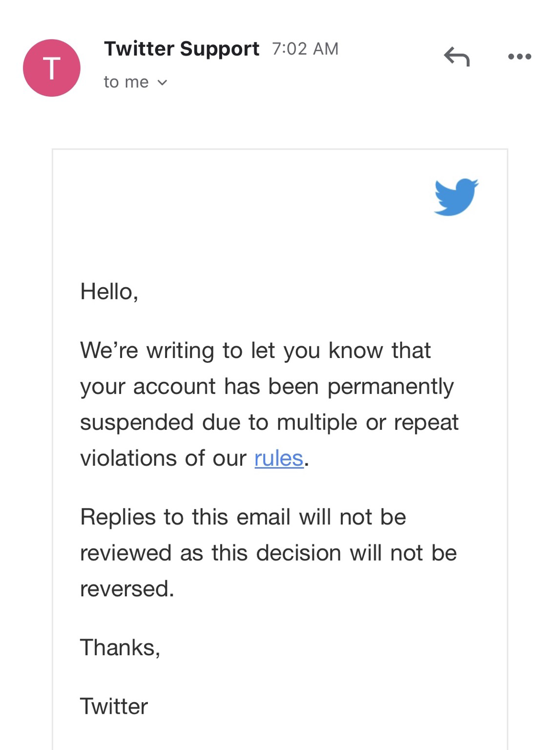Expand recipient details chevron beside "to me"
560x750 pixels.
(163, 83)
